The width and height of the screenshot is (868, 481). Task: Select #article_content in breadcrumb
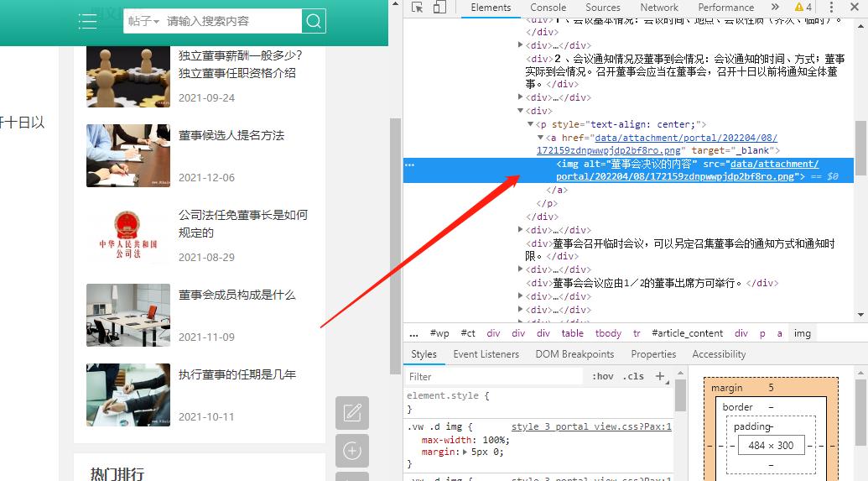pyautogui.click(x=687, y=333)
